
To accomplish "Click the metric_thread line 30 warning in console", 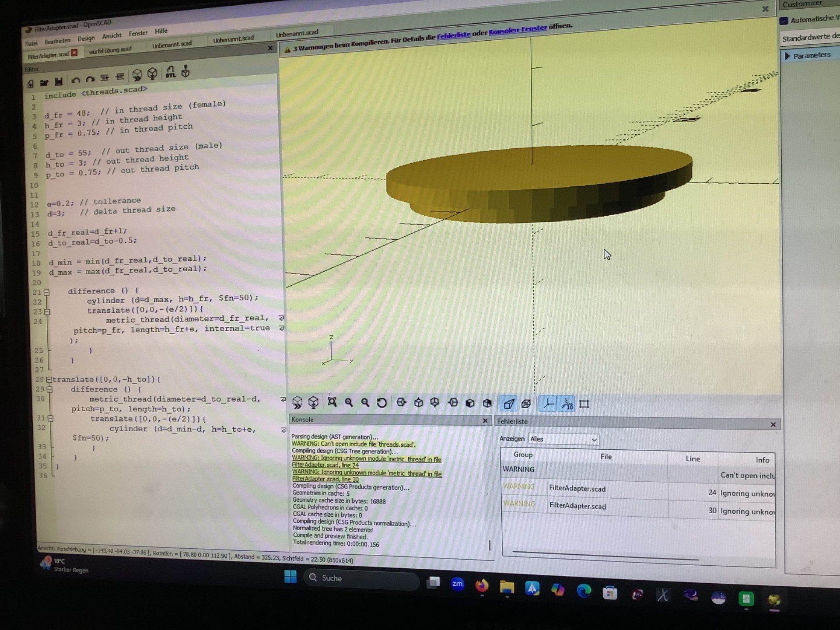I will point(367,476).
